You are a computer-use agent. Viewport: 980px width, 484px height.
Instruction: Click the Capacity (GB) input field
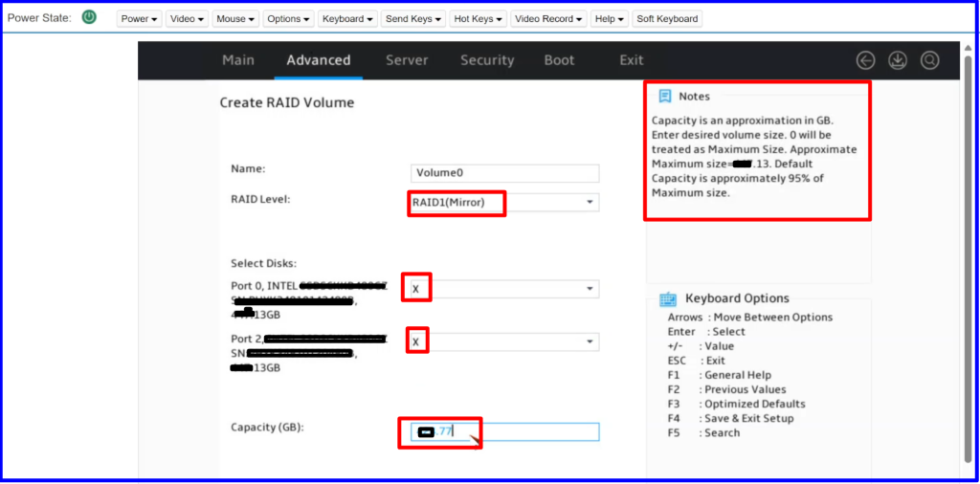pyautogui.click(x=505, y=431)
